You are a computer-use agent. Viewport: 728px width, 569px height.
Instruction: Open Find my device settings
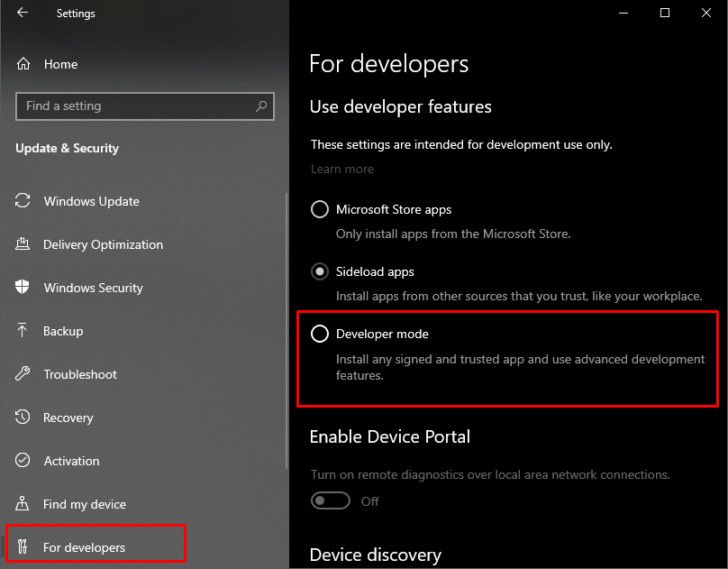[x=84, y=504]
